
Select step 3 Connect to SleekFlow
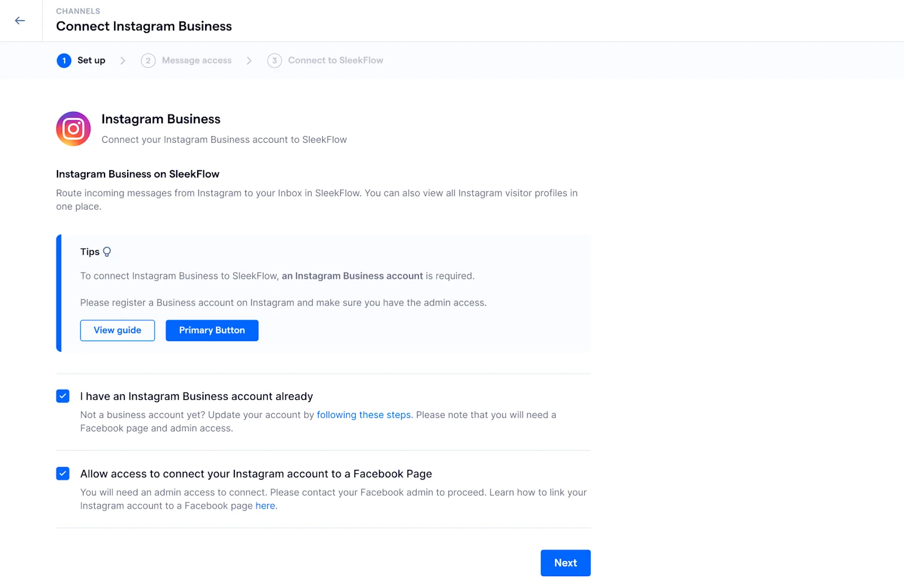(x=325, y=60)
